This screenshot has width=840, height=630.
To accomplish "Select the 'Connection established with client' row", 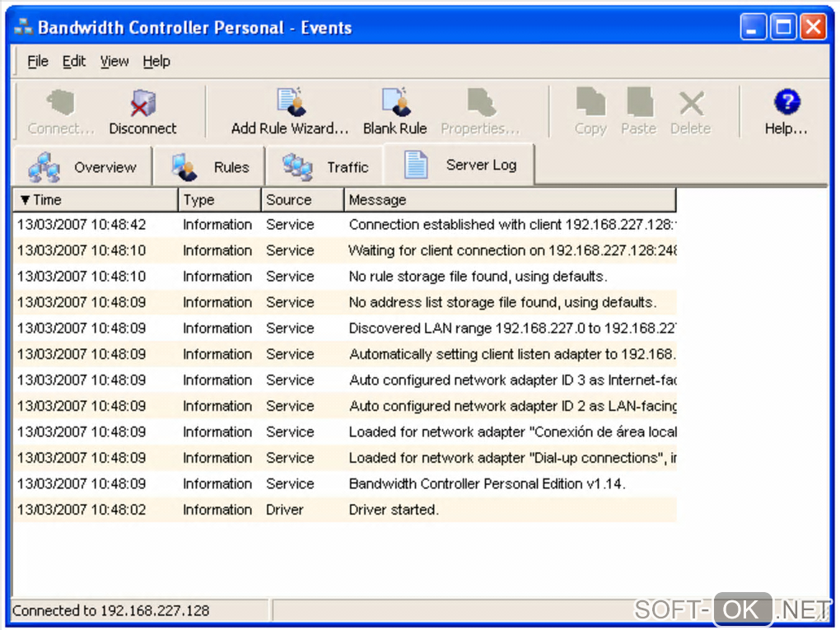I will [345, 225].
